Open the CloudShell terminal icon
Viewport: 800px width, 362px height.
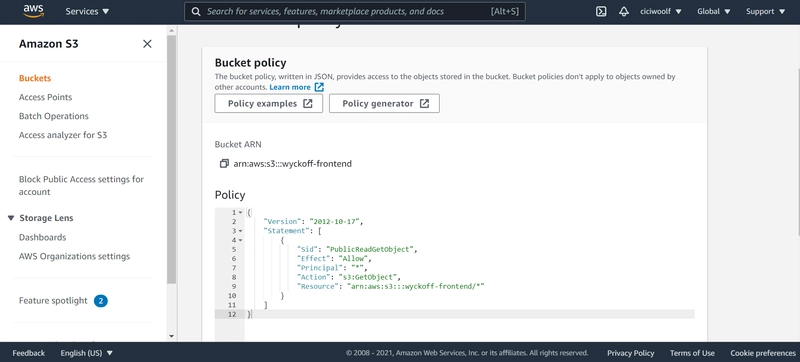point(601,11)
